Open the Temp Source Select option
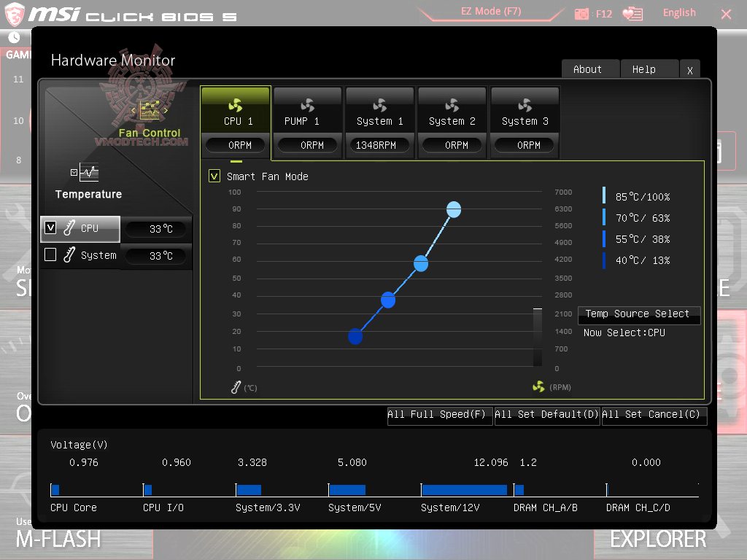This screenshot has width=747, height=560. click(x=639, y=314)
